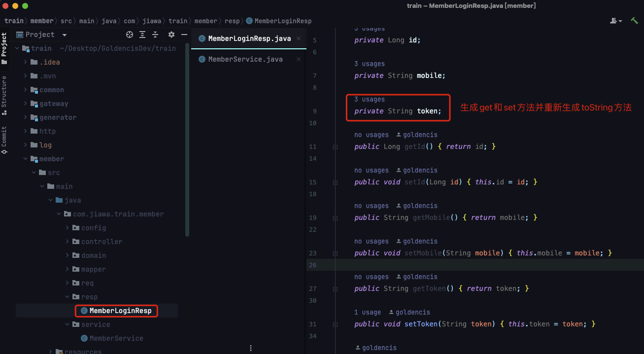Toggle code fold for getToken method

[x=335, y=289]
